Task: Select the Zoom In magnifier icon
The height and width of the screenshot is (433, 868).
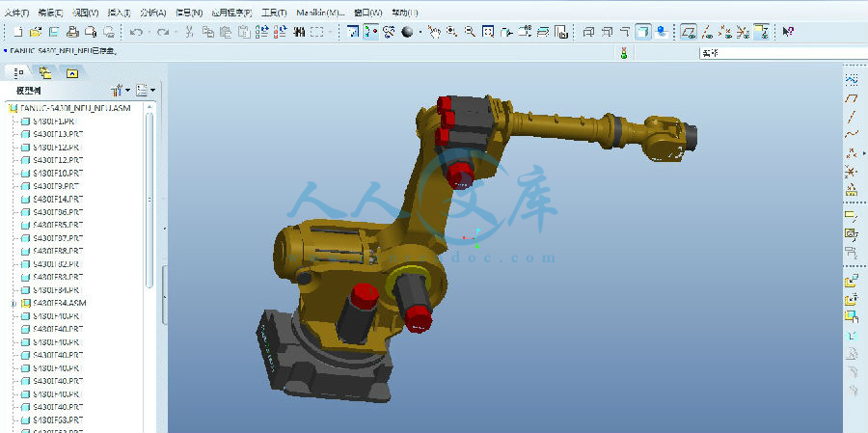Action: coord(451,32)
